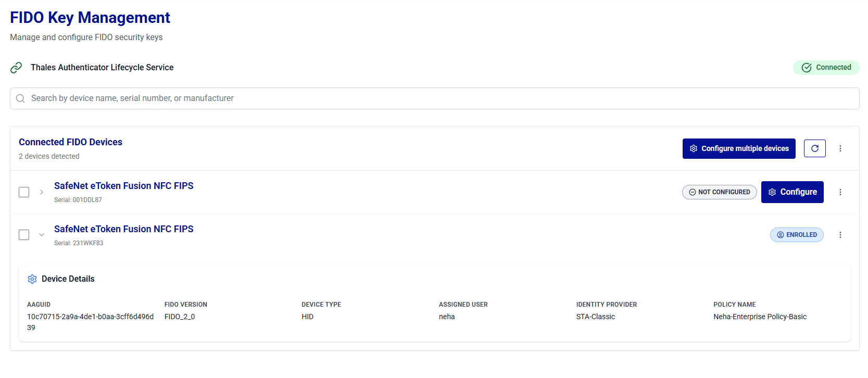Click the ENROLLED status badge
868x378 pixels.
click(797, 235)
